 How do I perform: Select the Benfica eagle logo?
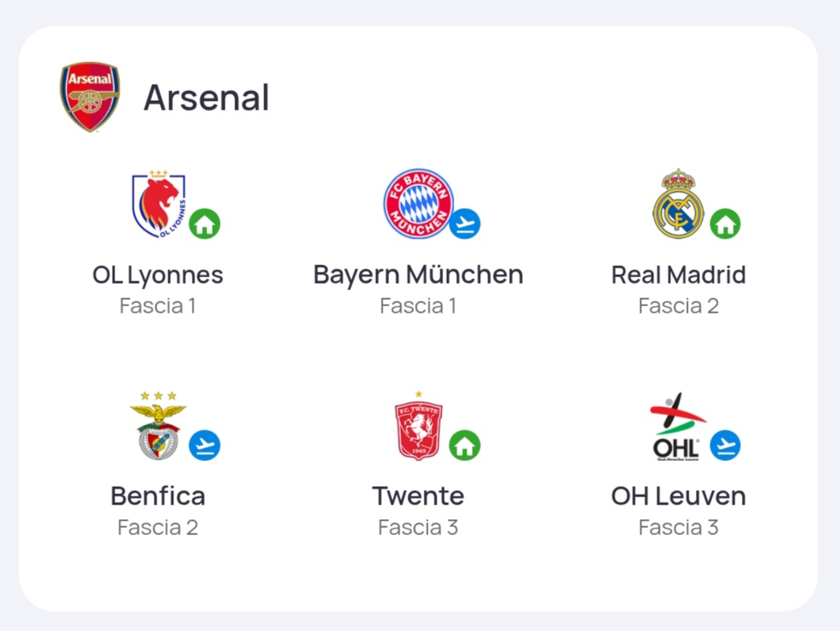pyautogui.click(x=158, y=426)
